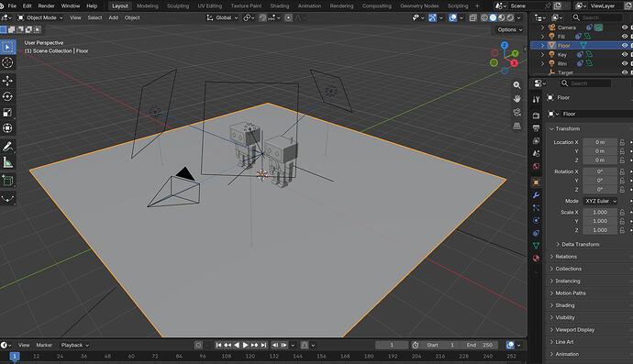The width and height of the screenshot is (633, 364).
Task: Expand the Camera item in outliner
Action: [542, 28]
